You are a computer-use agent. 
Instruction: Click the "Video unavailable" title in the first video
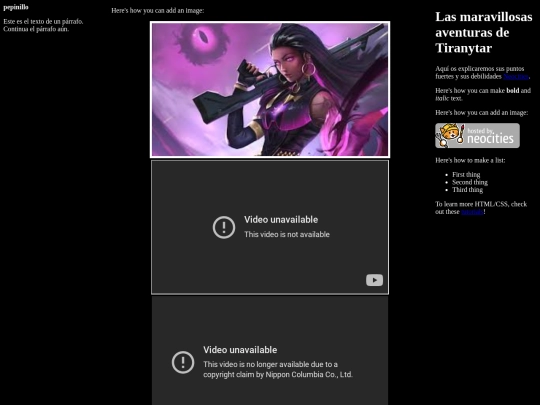(x=281, y=220)
